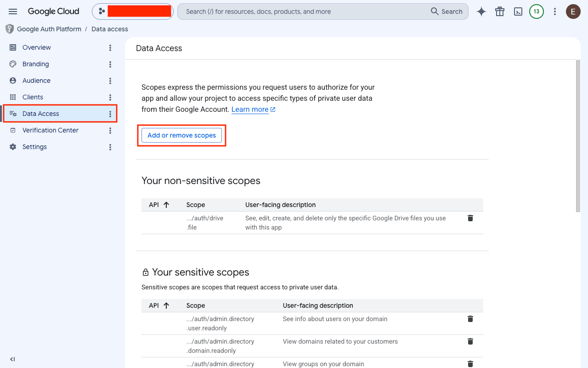Image resolution: width=588 pixels, height=368 pixels.
Task: Click 'View domains related to your customers'
Action: click(340, 341)
